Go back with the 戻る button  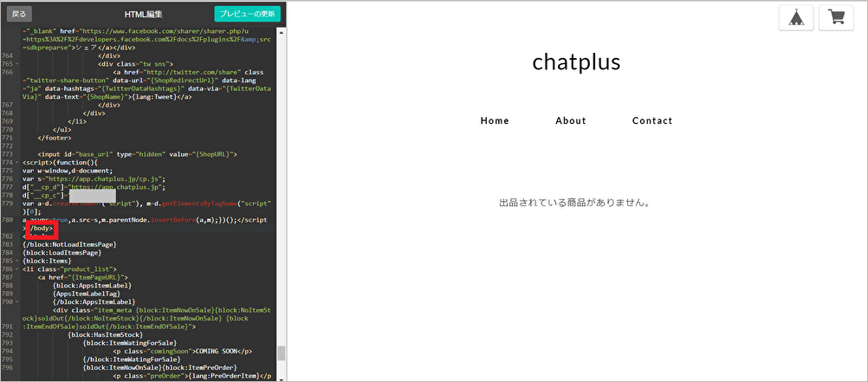click(19, 14)
